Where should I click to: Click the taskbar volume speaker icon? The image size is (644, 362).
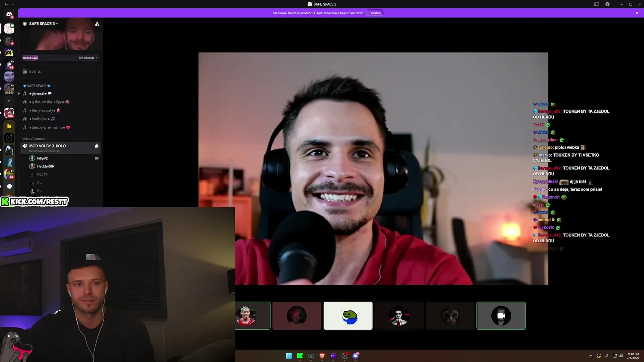pos(621,356)
